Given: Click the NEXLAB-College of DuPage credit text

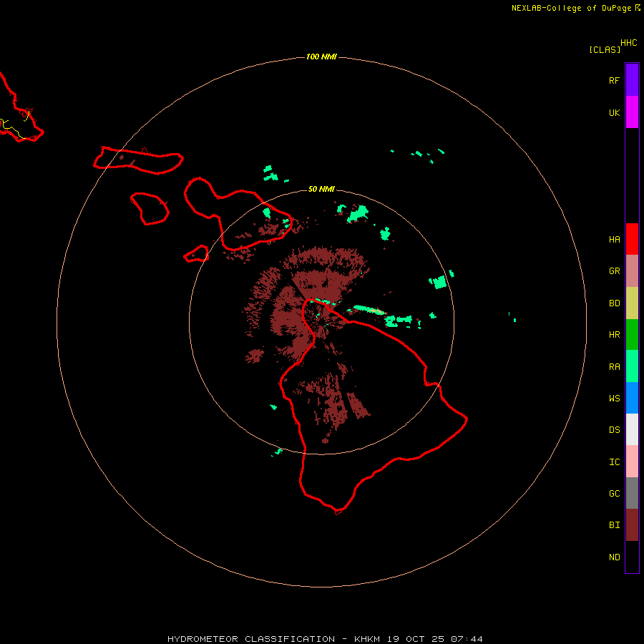Looking at the screenshot, I should pyautogui.click(x=571, y=8).
